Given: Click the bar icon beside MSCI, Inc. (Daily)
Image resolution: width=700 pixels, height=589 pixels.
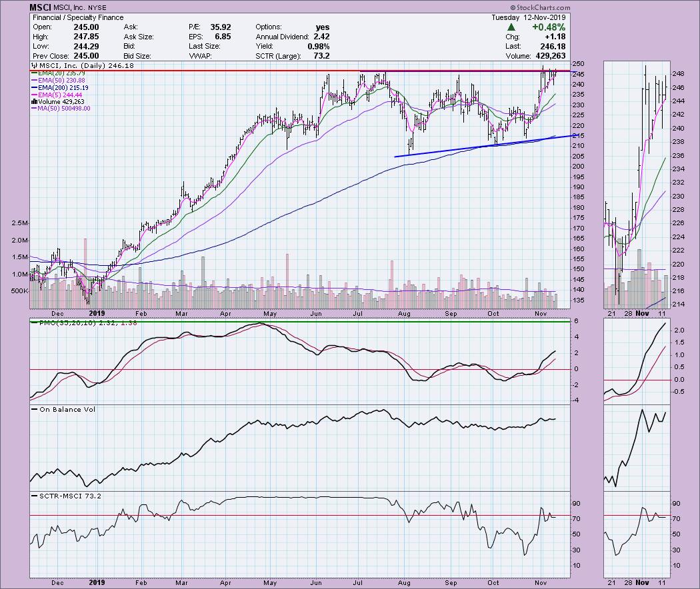Looking at the screenshot, I should coord(35,67).
